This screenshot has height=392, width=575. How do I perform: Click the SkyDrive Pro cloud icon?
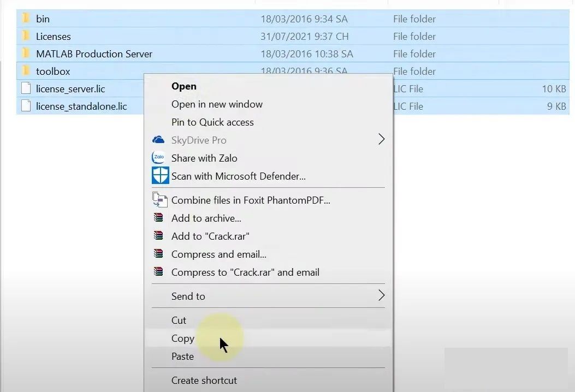coord(158,140)
